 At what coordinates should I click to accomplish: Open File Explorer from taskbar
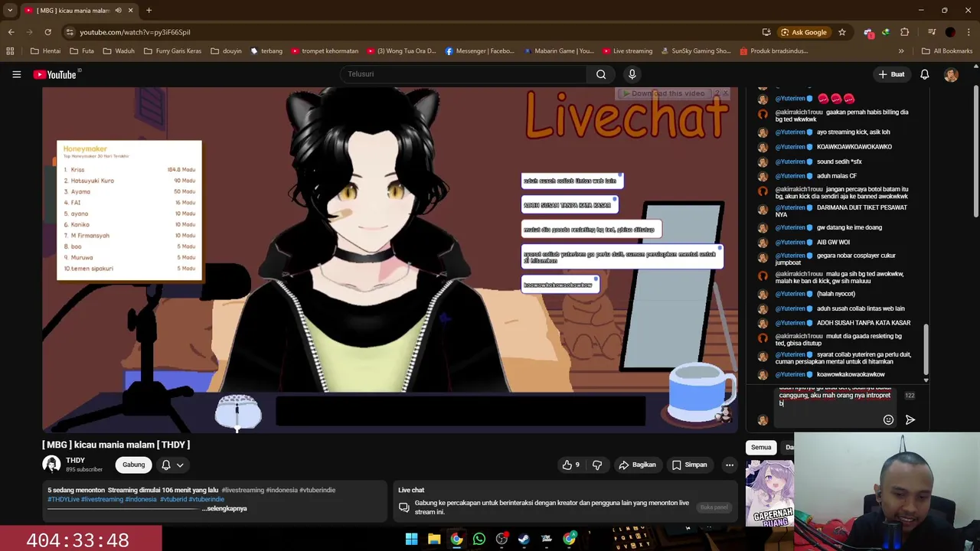point(434,540)
